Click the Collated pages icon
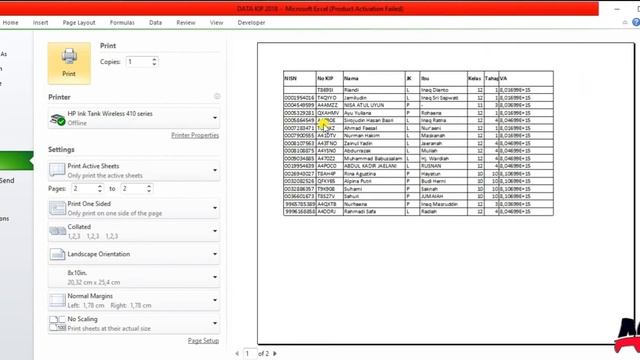Viewport: 640px width, 360px height. point(57,231)
